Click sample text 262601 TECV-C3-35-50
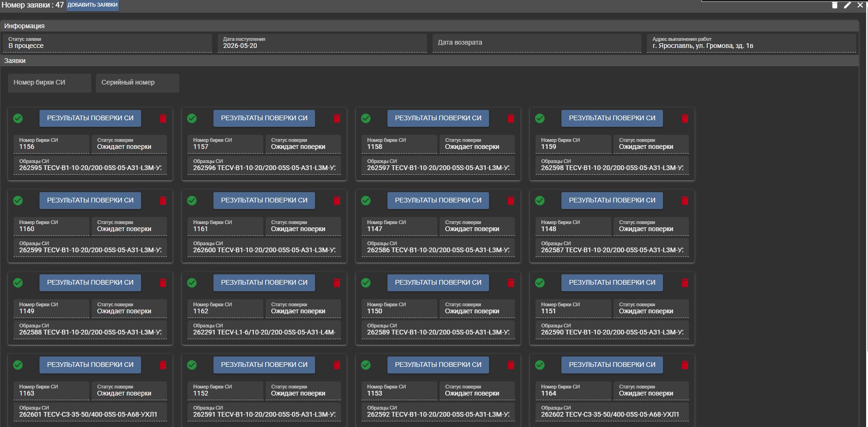 click(88, 415)
